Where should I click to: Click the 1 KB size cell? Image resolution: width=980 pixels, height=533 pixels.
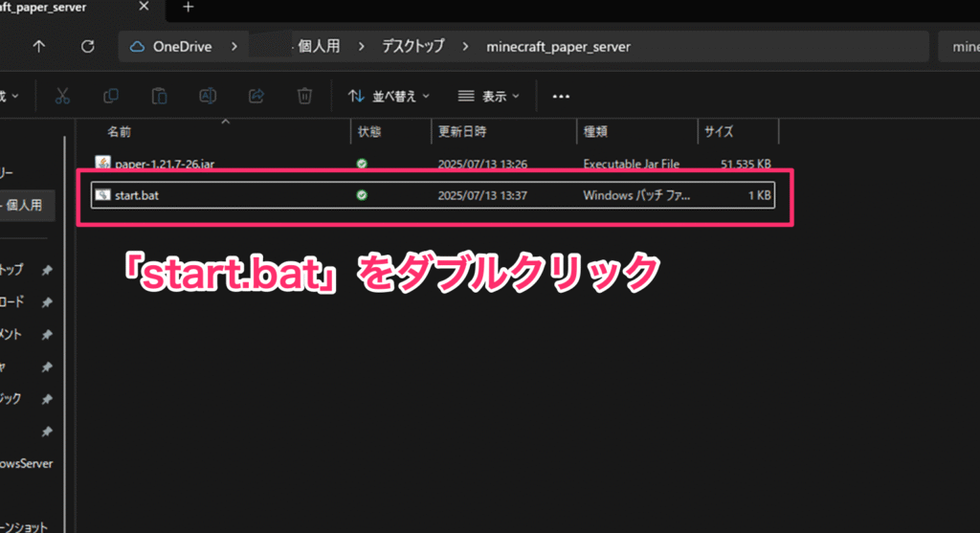tap(759, 195)
